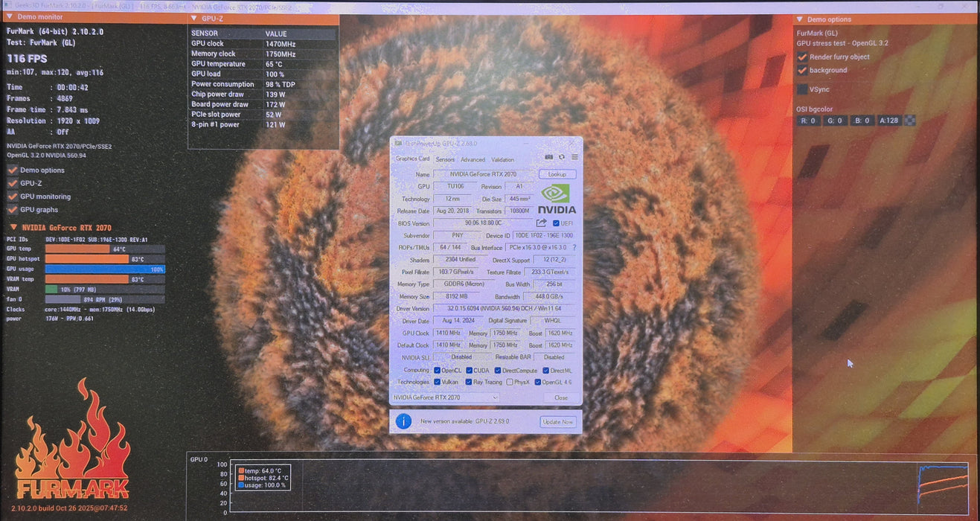Click the BIOS share/export icon in GPU-Z
This screenshot has width=980, height=521.
[541, 223]
